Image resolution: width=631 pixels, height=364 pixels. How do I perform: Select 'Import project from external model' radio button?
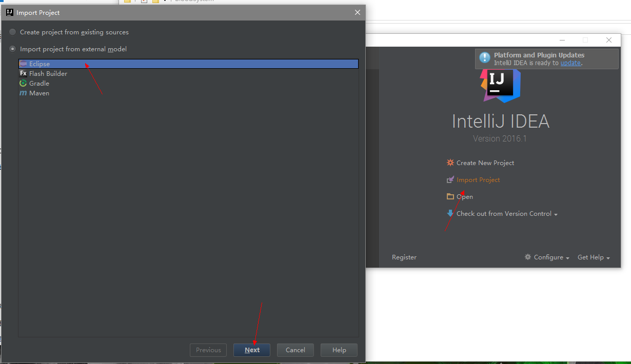point(13,49)
